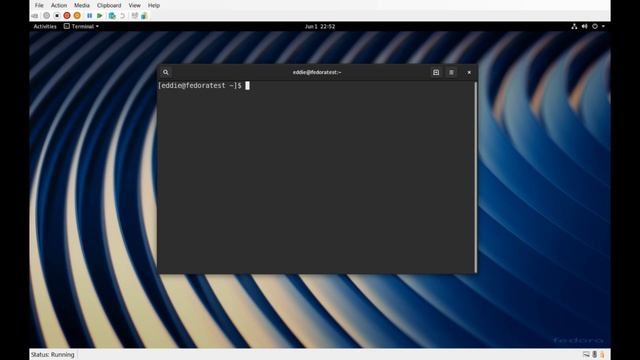Click the power icon in GNOME top bar
Viewport: 640px width, 360px height.
pyautogui.click(x=595, y=26)
